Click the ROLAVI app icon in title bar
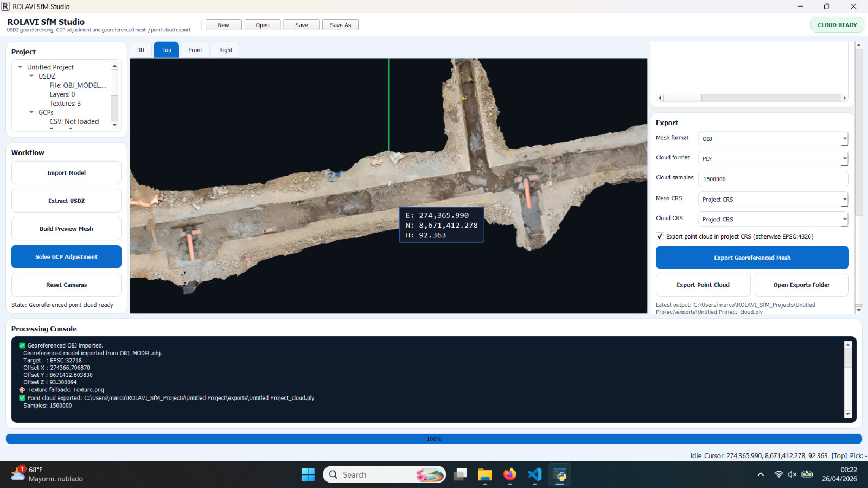This screenshot has width=868, height=488. (x=5, y=7)
